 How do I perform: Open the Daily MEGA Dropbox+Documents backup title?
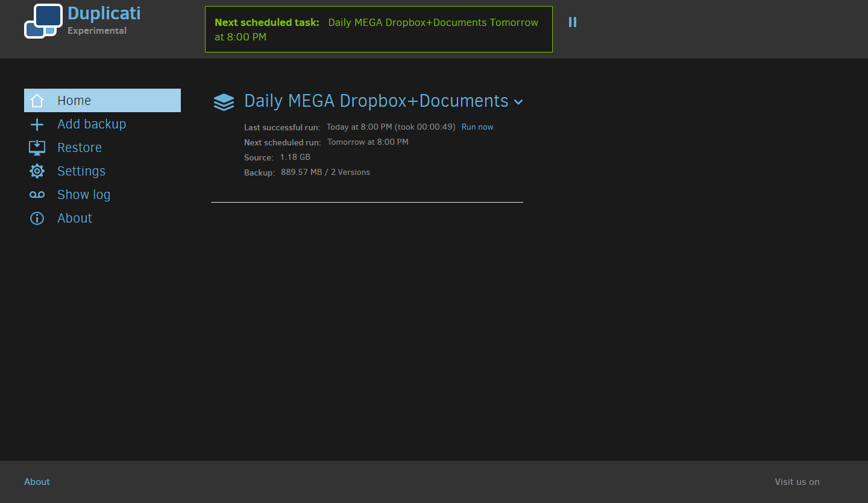[x=376, y=101]
